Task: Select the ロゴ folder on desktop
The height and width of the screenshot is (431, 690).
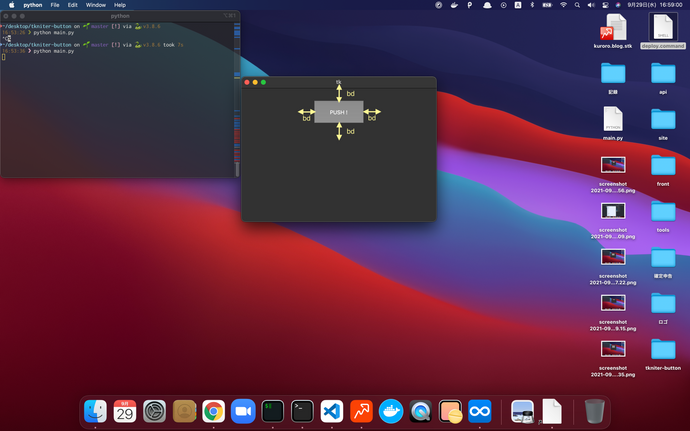Action: 663,307
